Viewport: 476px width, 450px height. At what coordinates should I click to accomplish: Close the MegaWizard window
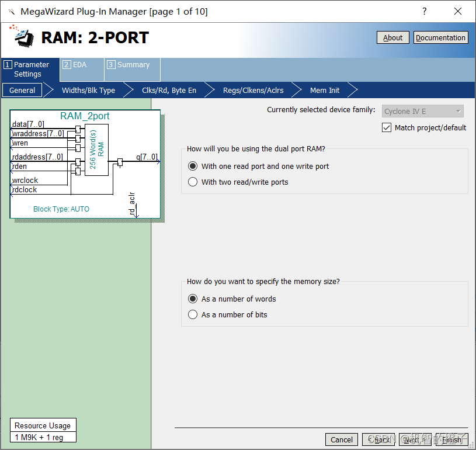pos(458,11)
